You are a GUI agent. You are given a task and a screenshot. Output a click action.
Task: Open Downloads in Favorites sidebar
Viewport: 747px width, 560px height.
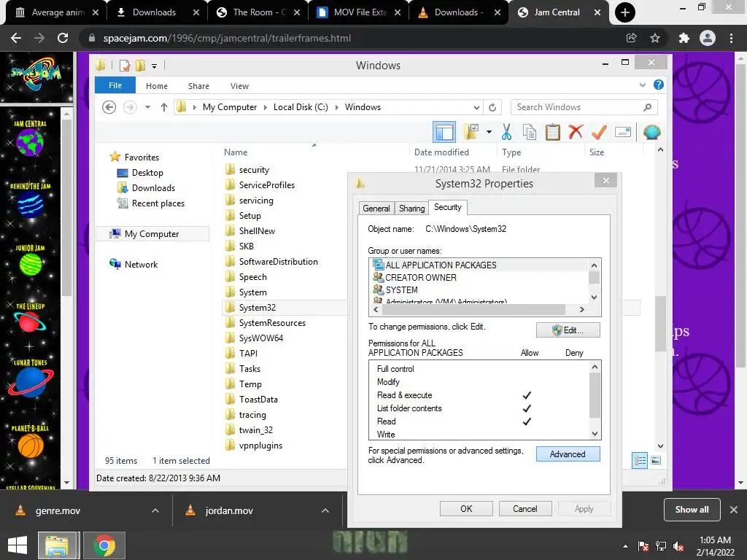coord(153,188)
